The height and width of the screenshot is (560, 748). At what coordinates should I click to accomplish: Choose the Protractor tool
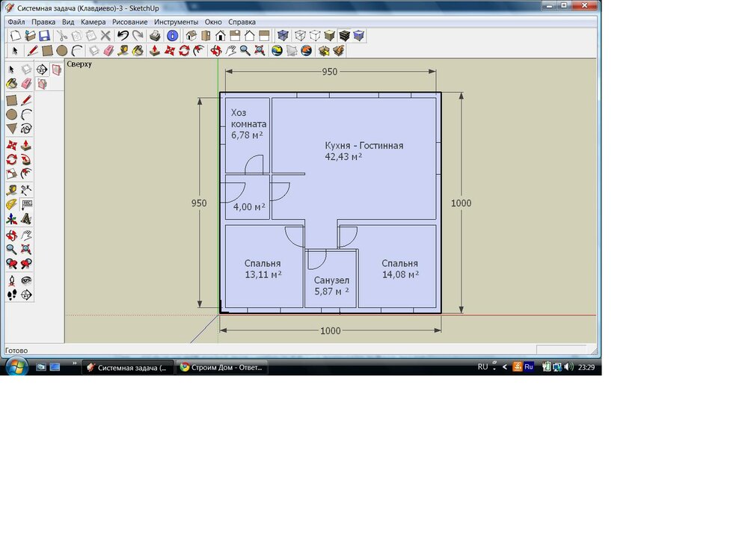coord(12,204)
